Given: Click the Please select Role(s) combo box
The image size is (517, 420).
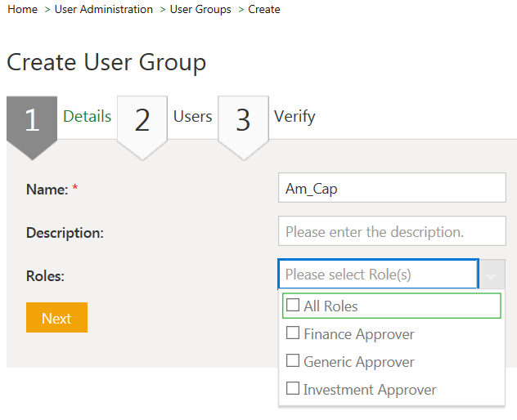Looking at the screenshot, I should pyautogui.click(x=377, y=275).
